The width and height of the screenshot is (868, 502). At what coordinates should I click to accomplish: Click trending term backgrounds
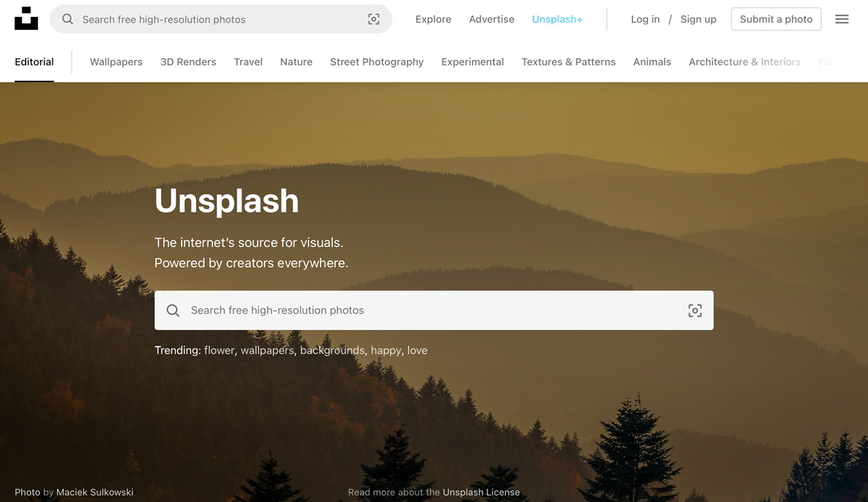pos(332,350)
